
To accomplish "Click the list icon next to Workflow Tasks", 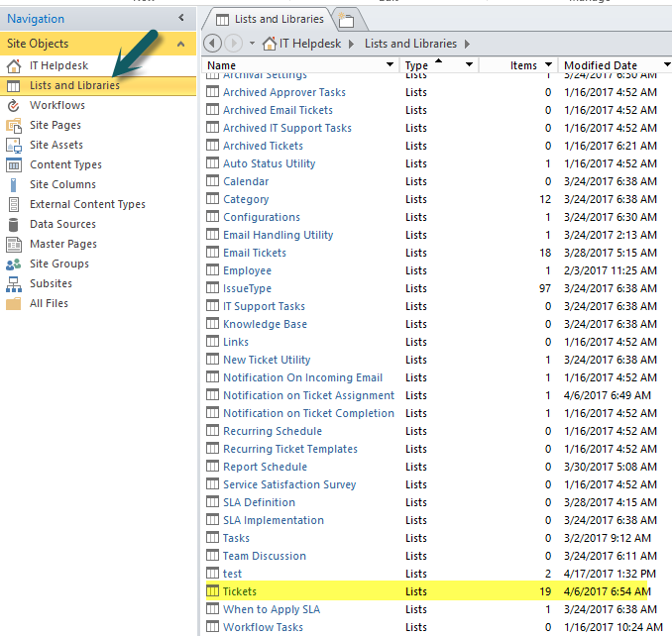I will coord(212,626).
